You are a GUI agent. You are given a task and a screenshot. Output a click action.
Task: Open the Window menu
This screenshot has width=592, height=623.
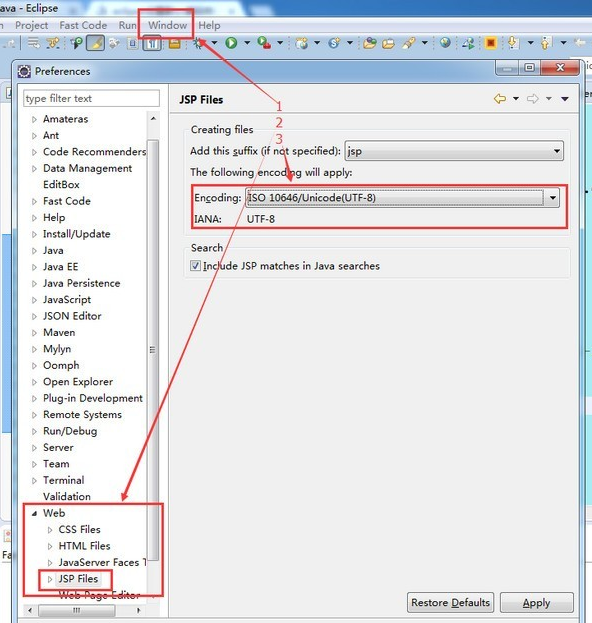(x=168, y=25)
